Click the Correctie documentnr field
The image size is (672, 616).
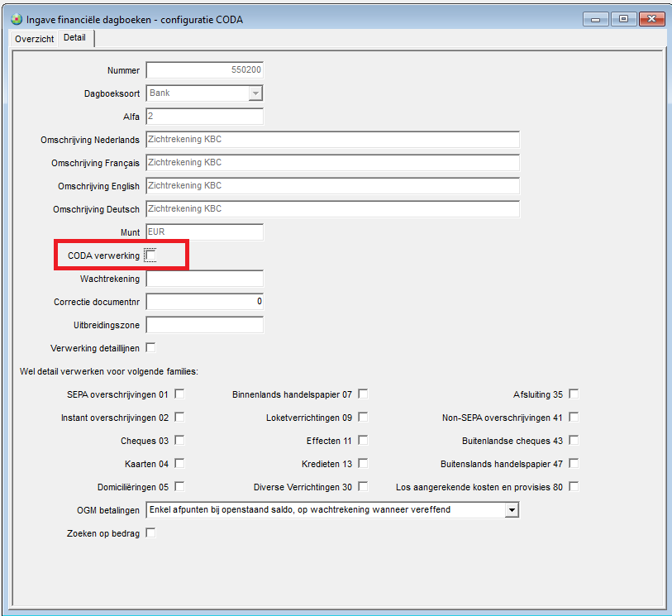click(205, 302)
